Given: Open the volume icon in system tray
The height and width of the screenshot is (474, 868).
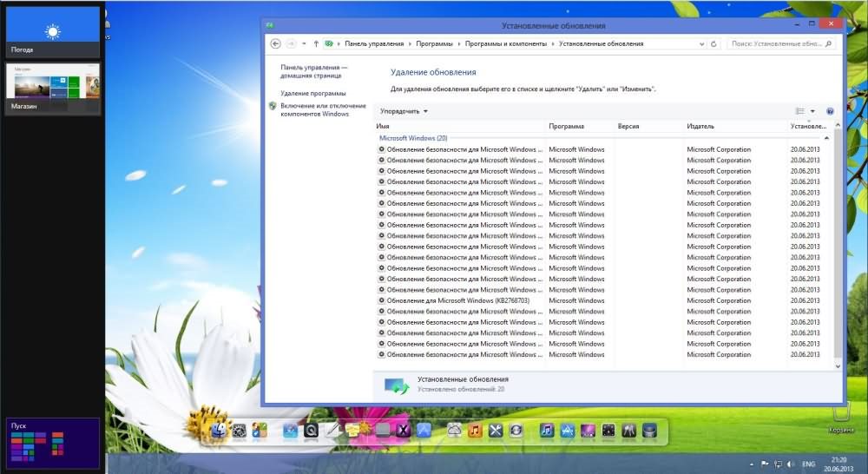Looking at the screenshot, I should [789, 464].
